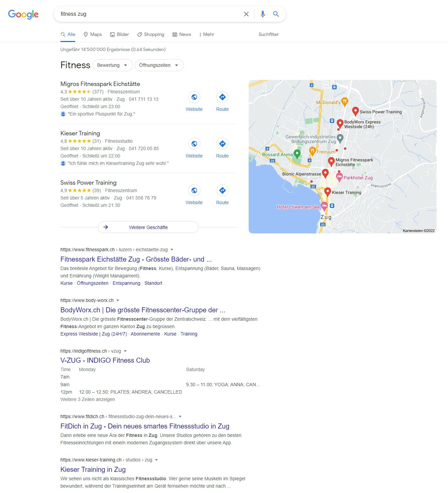Open Route icon for Migros Fitnesspark Eichstätte
Screen dimensions: 448x493
click(x=222, y=97)
